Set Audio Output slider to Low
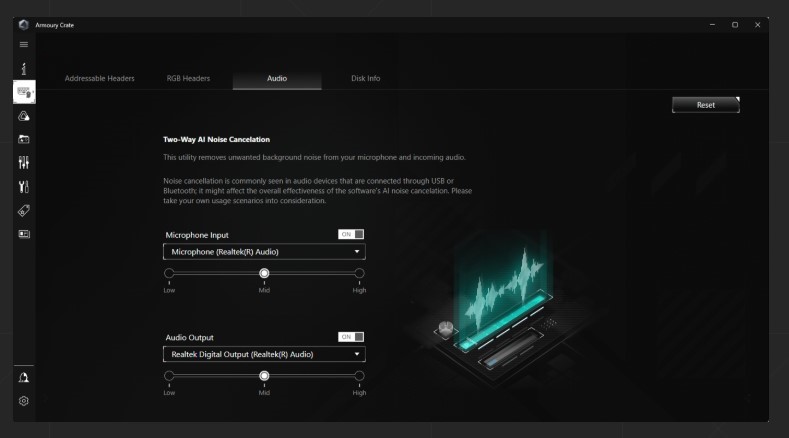The image size is (789, 438). (x=169, y=376)
